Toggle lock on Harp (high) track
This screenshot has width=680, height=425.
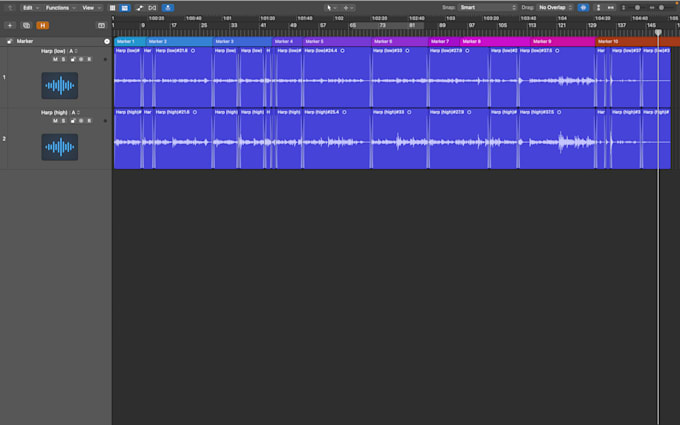pos(73,121)
